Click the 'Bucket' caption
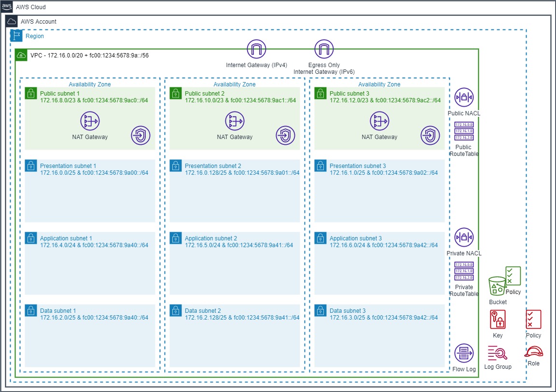This screenshot has height=392, width=556. [x=498, y=302]
